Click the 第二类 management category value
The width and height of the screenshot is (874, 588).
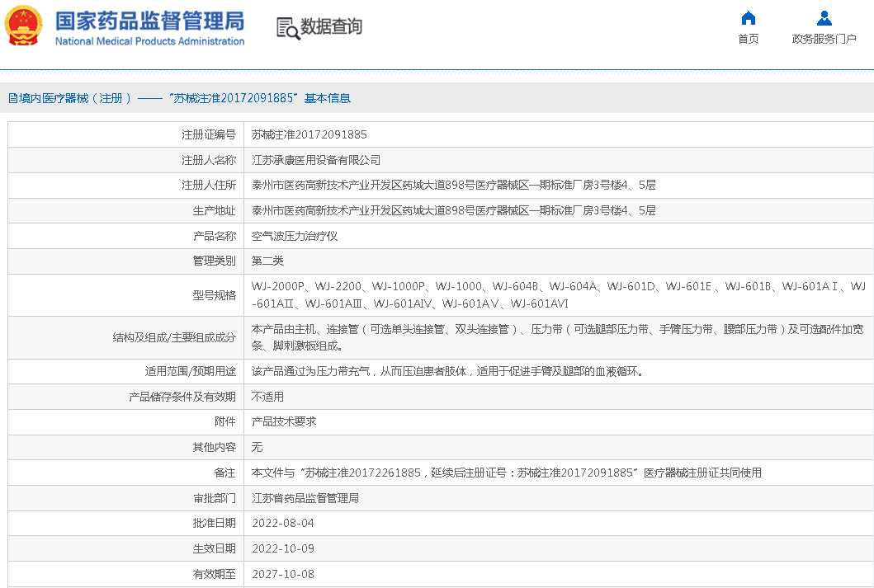click(x=267, y=261)
